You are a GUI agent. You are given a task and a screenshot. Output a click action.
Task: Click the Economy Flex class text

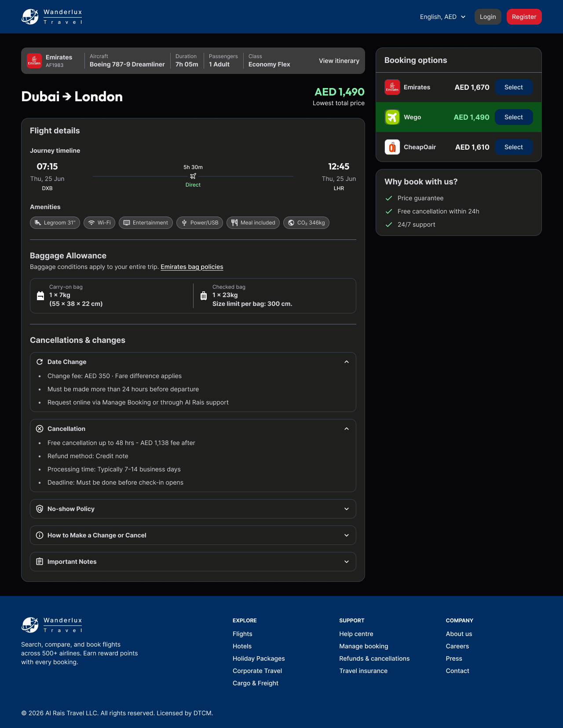click(269, 64)
